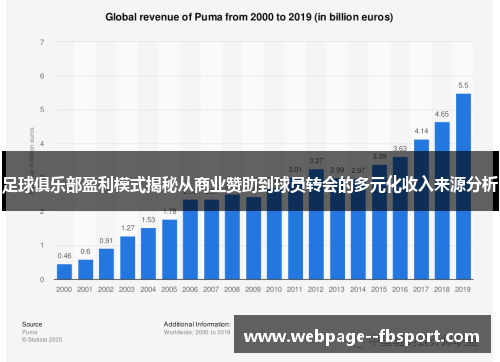The height and width of the screenshot is (362, 500).
Task: Click the 2005 x-axis year label
Action: pos(169,289)
